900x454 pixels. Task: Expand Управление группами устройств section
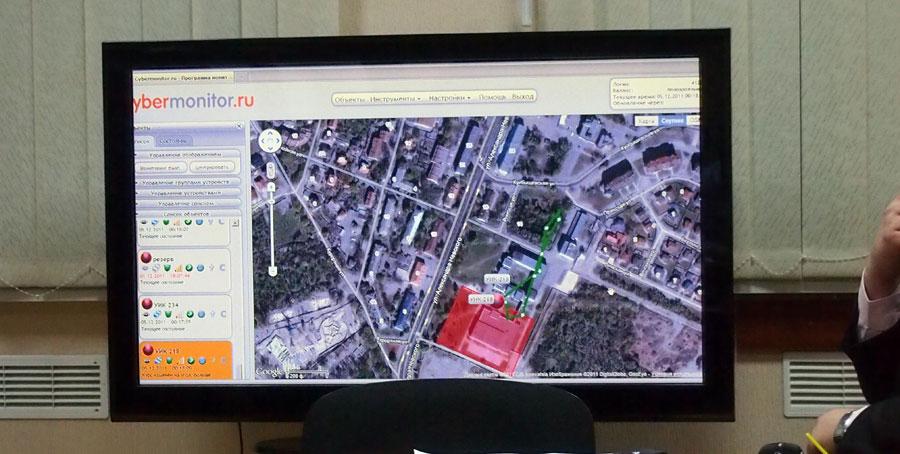point(186,182)
